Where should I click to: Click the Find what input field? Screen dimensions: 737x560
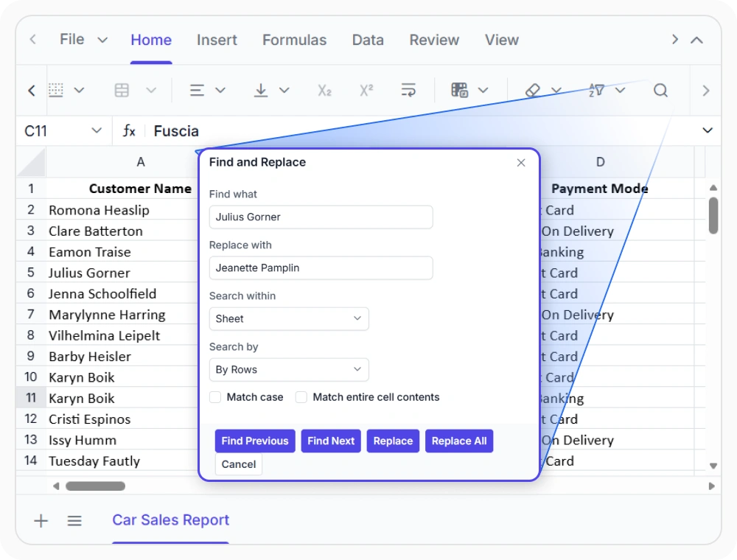321,217
